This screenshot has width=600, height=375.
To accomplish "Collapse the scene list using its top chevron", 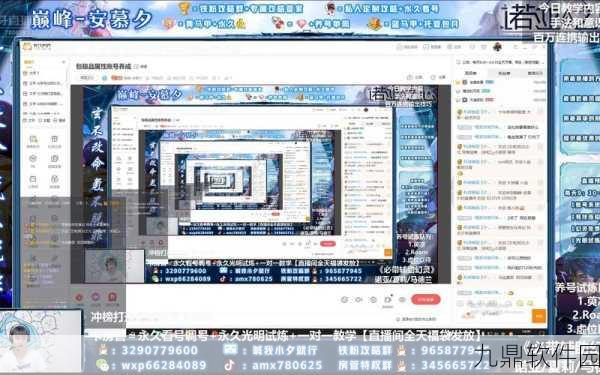I will pos(64,62).
